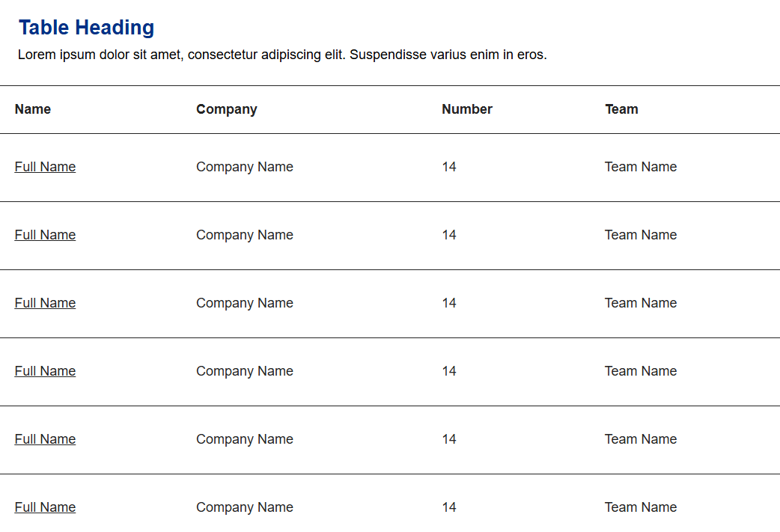
Task: Click the Name column header
Action: coord(33,109)
